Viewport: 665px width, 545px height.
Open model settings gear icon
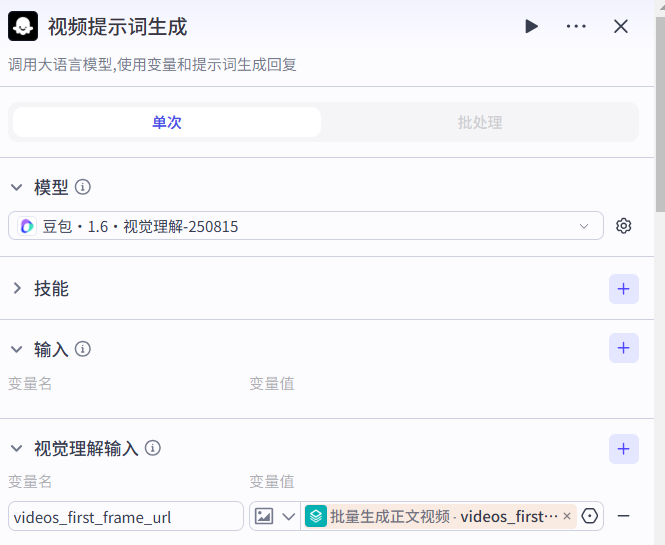click(x=624, y=226)
